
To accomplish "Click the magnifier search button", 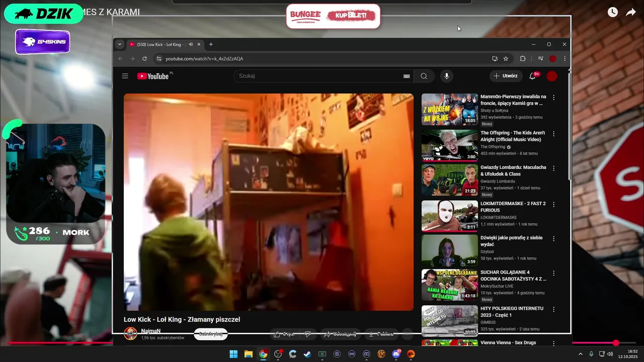I will pos(424,76).
